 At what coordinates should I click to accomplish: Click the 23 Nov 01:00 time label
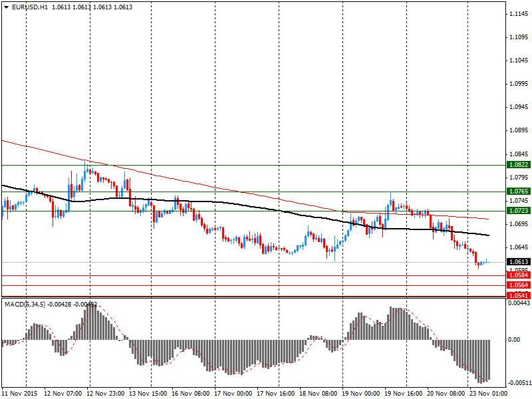[489, 394]
